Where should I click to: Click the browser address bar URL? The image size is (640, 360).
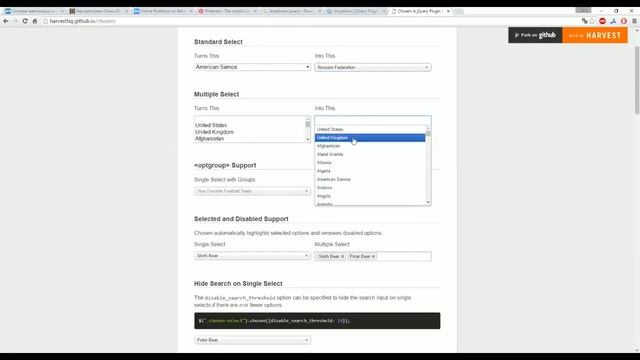pos(83,21)
